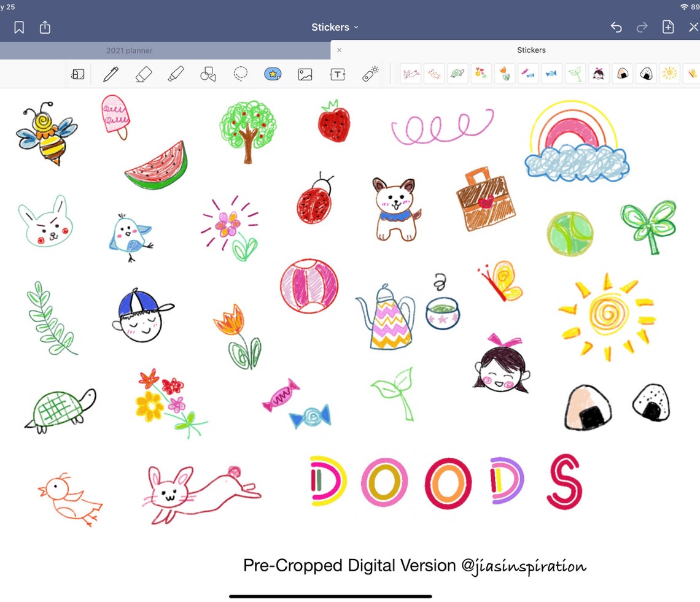Open the add new page menu

[667, 27]
